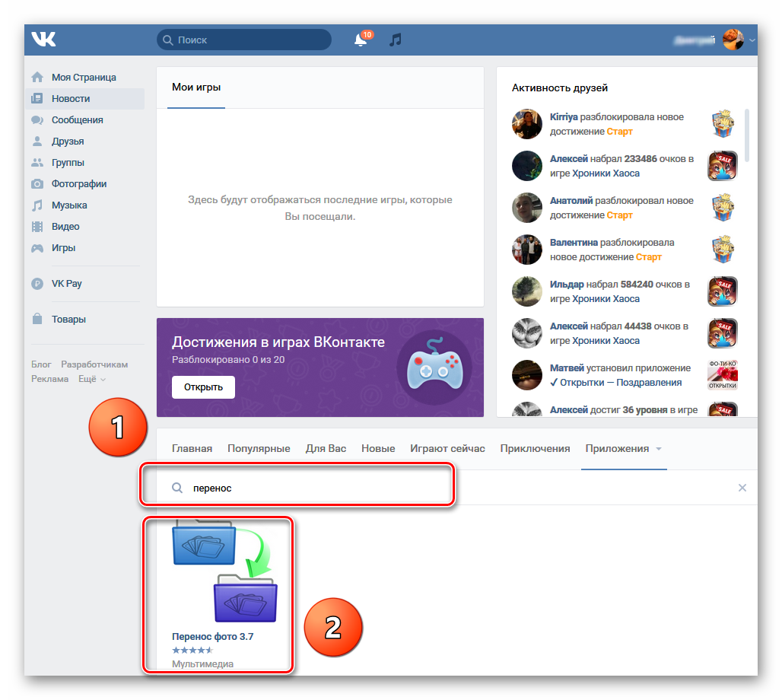Click the person icon beside Друзья
Viewport: 782px width, 700px height.
pyautogui.click(x=37, y=142)
